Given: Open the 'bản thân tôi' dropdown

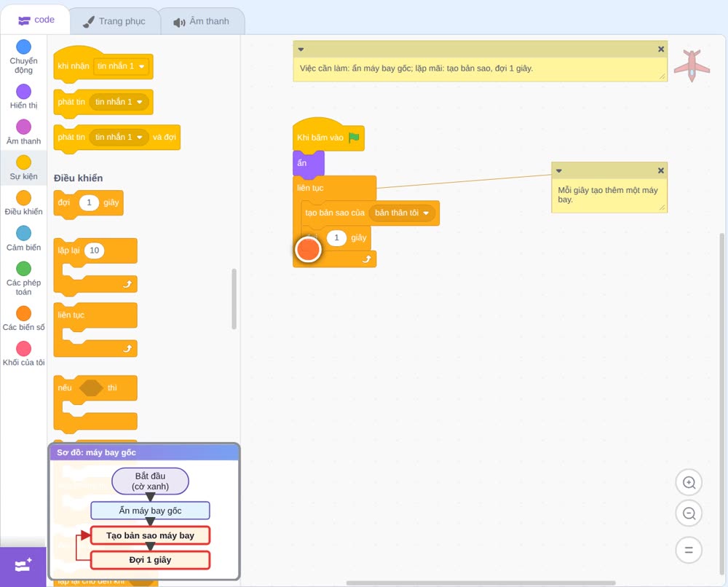Looking at the screenshot, I should click(x=402, y=213).
